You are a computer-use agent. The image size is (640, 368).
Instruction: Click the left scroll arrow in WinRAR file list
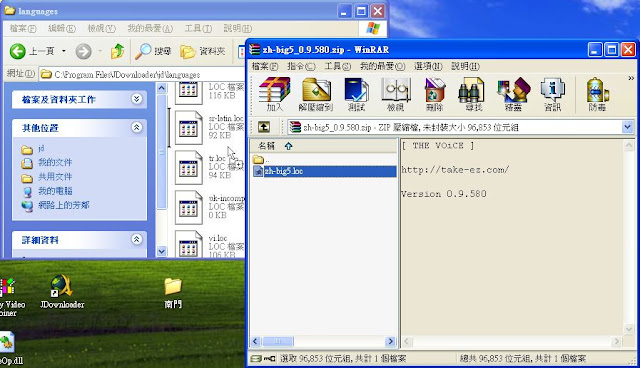pyautogui.click(x=256, y=341)
